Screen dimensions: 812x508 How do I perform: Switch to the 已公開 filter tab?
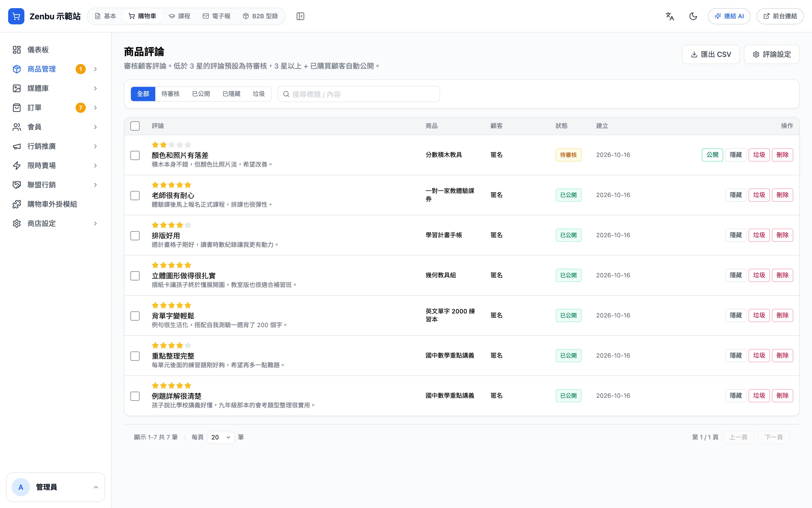click(201, 94)
